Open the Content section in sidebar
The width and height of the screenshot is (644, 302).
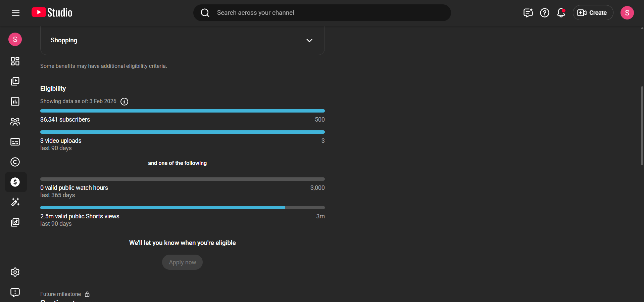click(x=15, y=81)
